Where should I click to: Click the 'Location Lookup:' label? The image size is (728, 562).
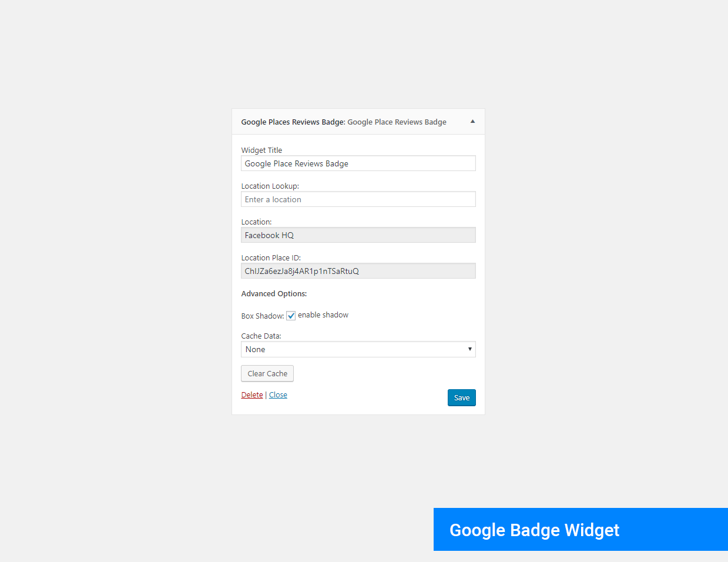(x=270, y=186)
